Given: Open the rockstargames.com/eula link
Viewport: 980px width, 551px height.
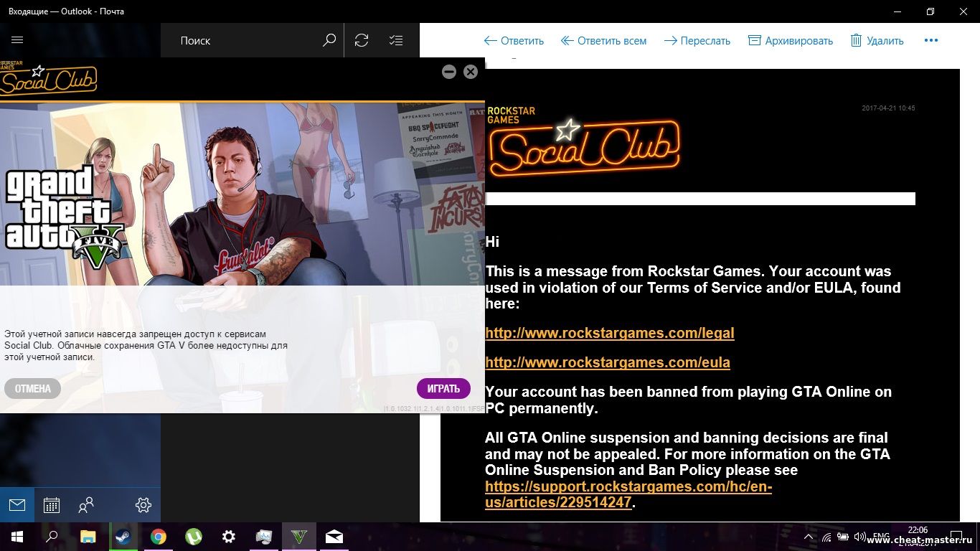Looking at the screenshot, I should (x=608, y=362).
